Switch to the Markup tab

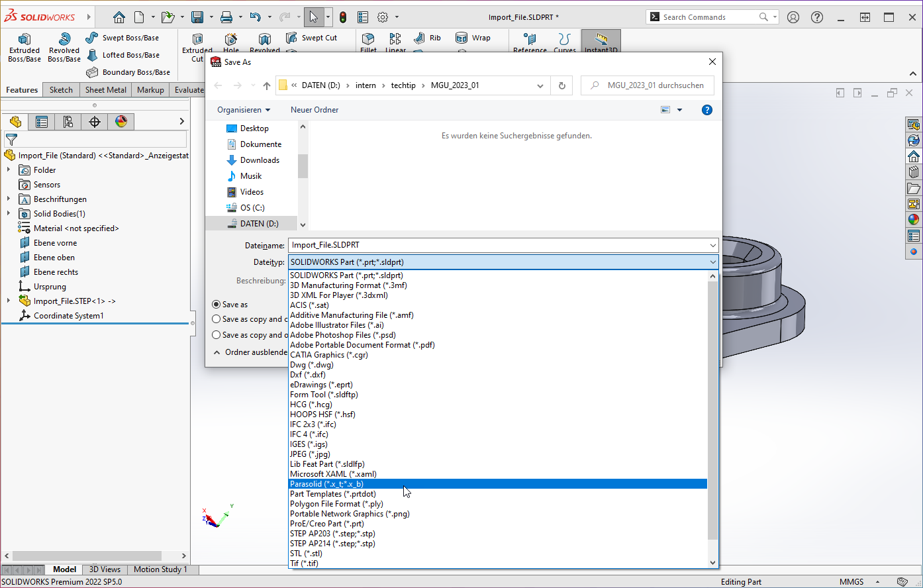click(150, 90)
